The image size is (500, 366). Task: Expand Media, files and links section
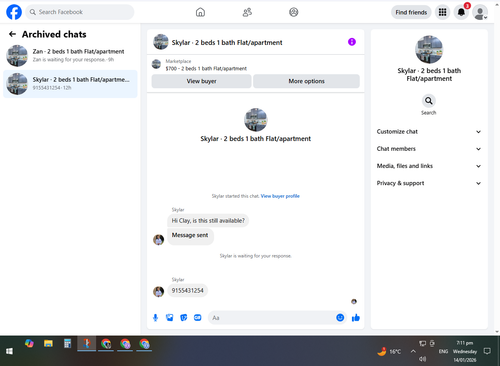click(x=429, y=166)
